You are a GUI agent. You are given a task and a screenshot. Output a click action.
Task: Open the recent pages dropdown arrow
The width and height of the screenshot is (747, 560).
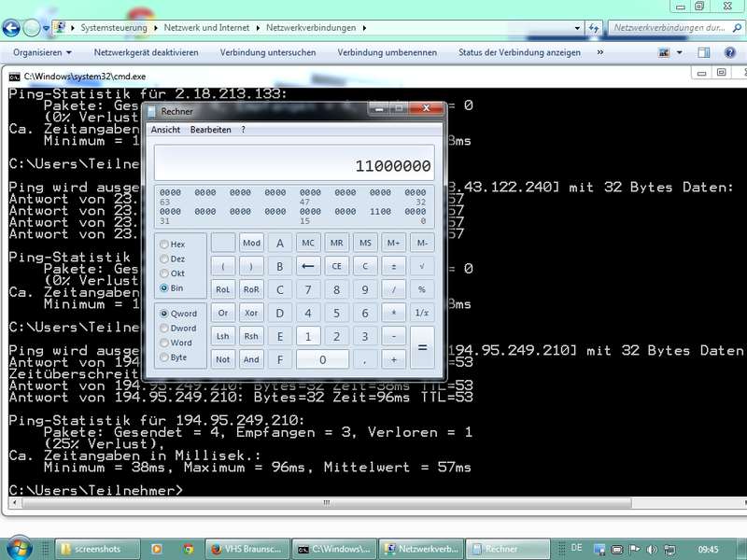46,28
